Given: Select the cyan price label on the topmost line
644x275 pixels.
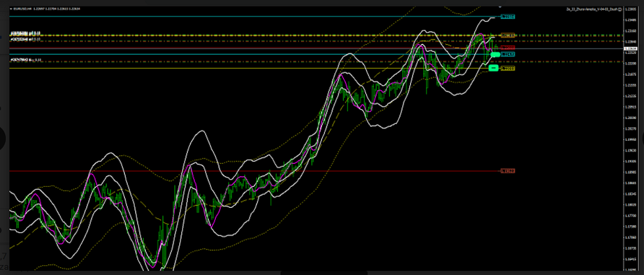Looking at the screenshot, I should point(507,17).
